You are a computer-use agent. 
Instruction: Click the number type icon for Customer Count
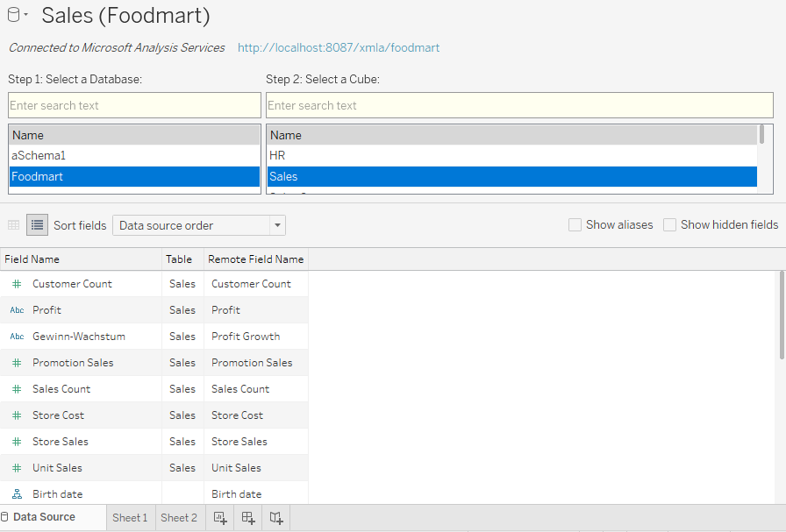[17, 284]
